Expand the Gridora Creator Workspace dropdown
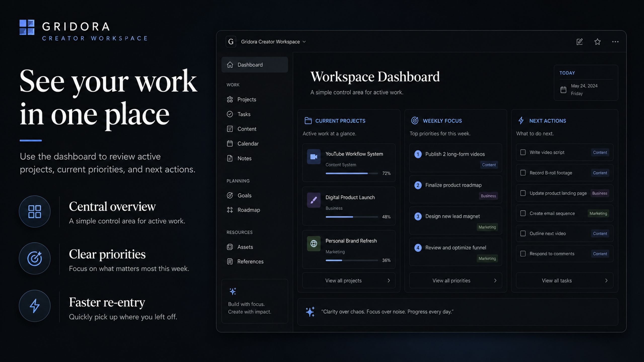Image resolution: width=644 pixels, height=362 pixels. pyautogui.click(x=304, y=42)
